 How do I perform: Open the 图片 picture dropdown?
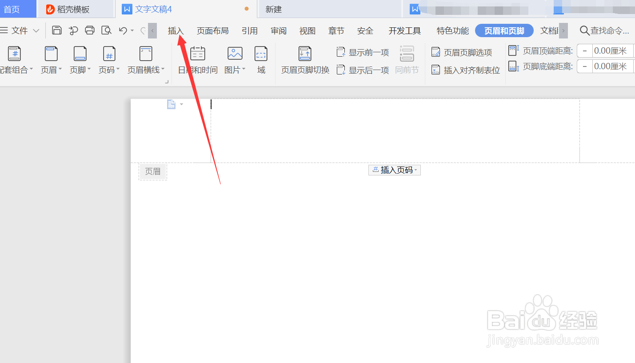click(x=235, y=60)
